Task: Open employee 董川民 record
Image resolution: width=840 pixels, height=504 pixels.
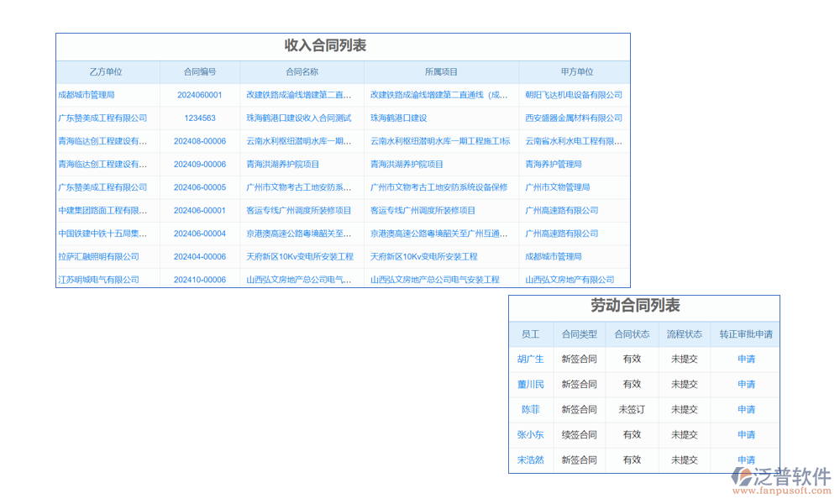Action: tap(530, 385)
